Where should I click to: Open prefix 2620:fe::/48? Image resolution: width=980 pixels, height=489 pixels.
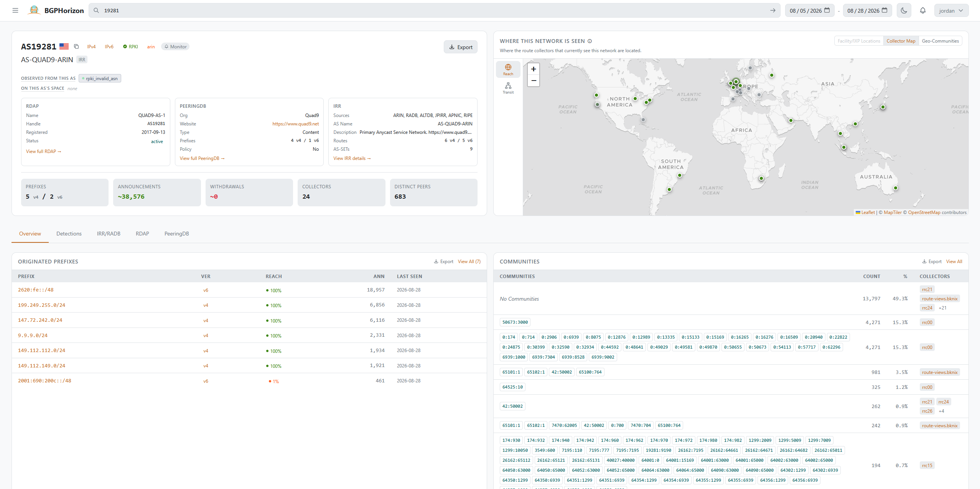coord(36,290)
